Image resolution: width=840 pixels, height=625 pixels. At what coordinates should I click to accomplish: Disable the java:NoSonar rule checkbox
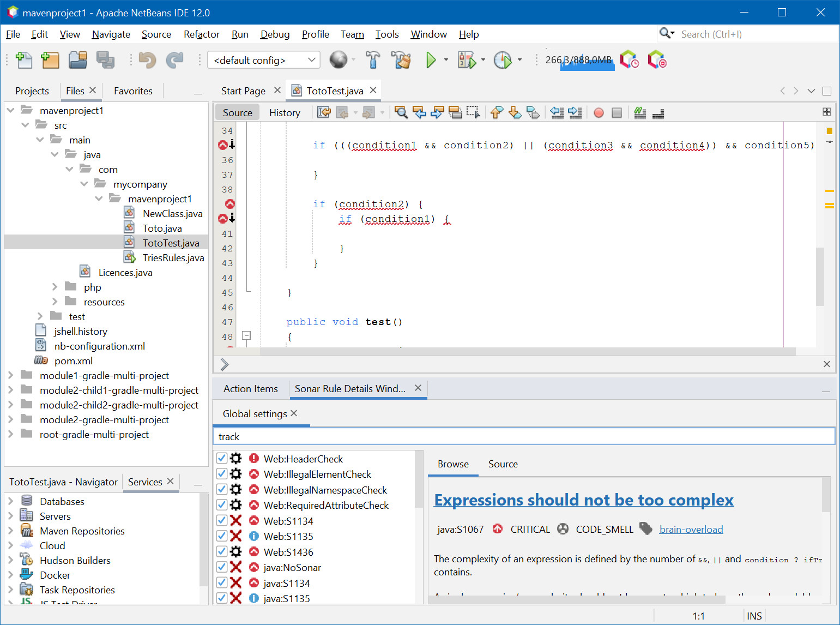tap(221, 567)
